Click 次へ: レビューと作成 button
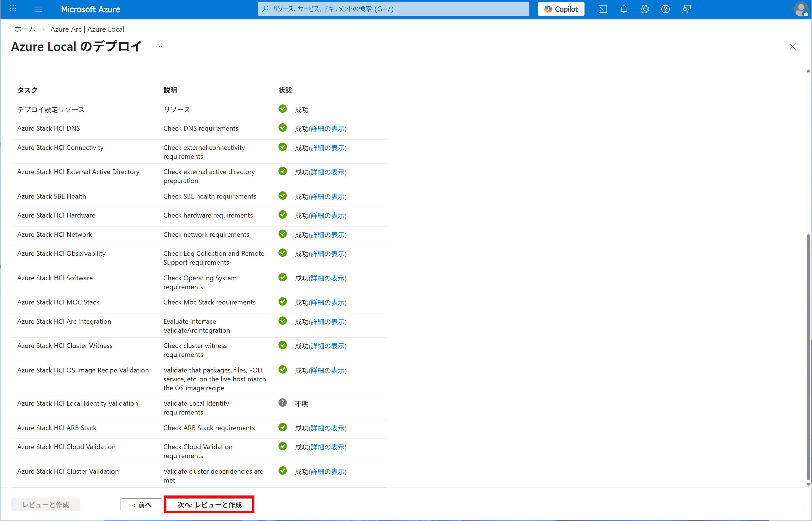The width and height of the screenshot is (812, 521). 209,505
